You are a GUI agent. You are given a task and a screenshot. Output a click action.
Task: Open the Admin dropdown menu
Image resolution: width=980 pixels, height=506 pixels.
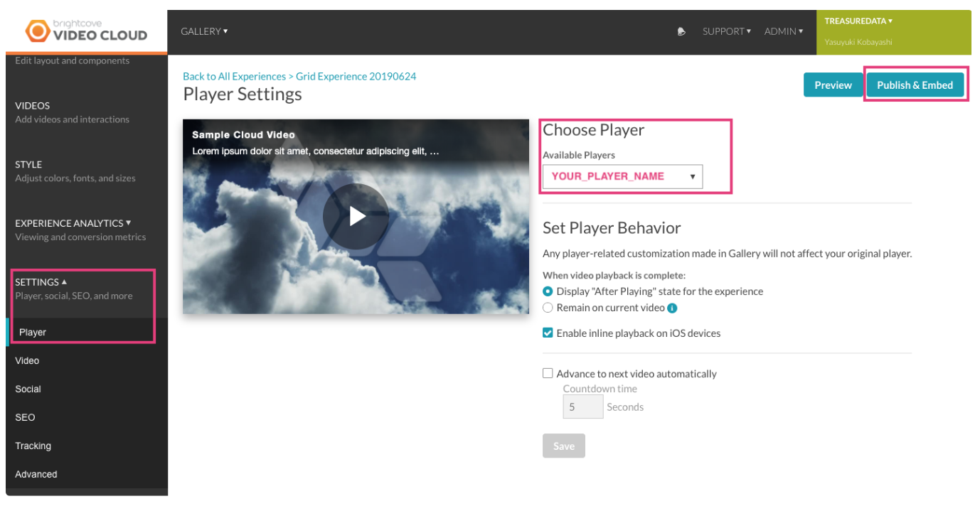click(x=783, y=31)
